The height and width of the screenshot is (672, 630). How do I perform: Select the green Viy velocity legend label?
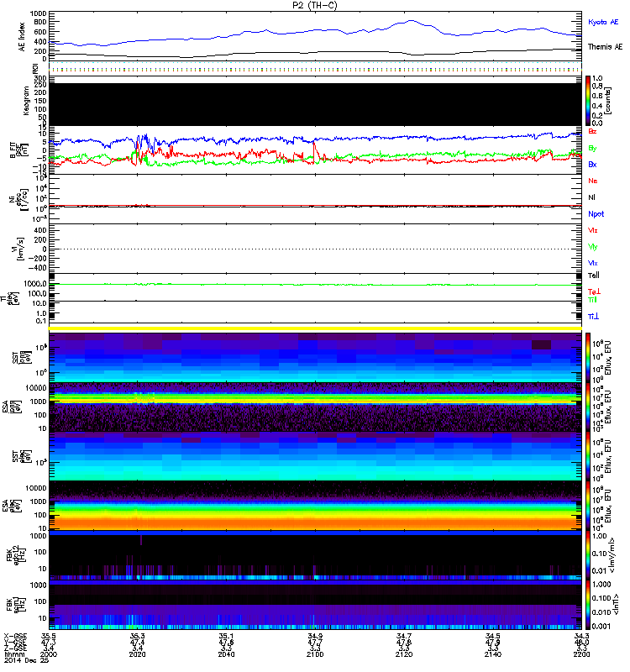[x=593, y=247]
